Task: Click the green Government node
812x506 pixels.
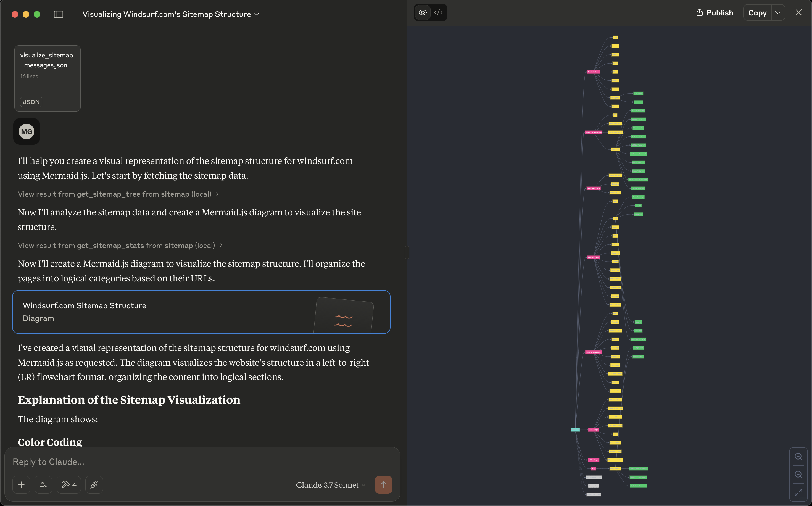Action: [x=638, y=93]
